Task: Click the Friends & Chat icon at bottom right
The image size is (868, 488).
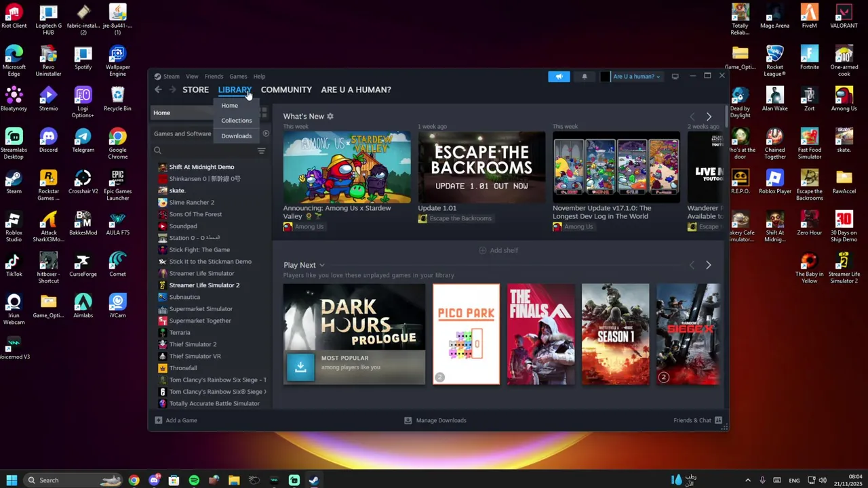Action: tap(718, 420)
